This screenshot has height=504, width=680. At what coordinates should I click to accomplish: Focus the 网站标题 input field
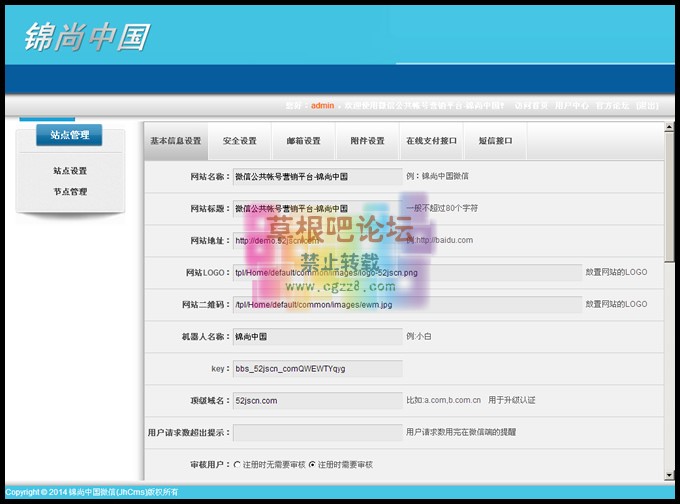[x=317, y=209]
